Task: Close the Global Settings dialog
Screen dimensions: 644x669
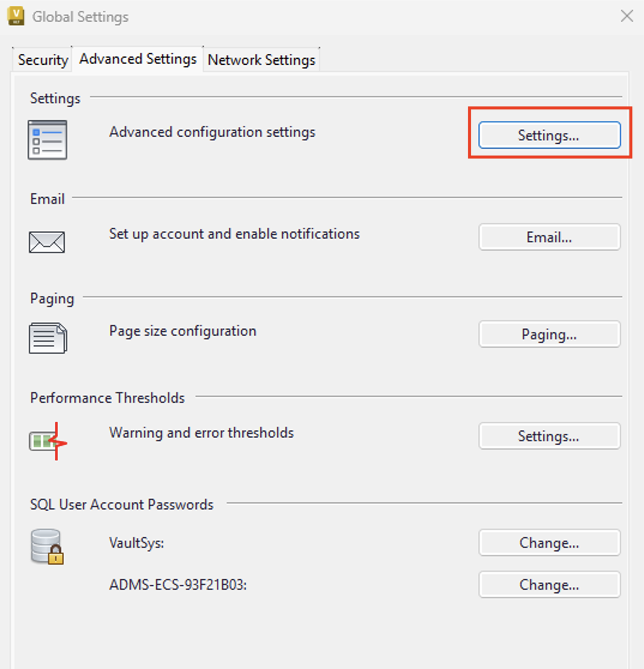Action: click(x=627, y=16)
